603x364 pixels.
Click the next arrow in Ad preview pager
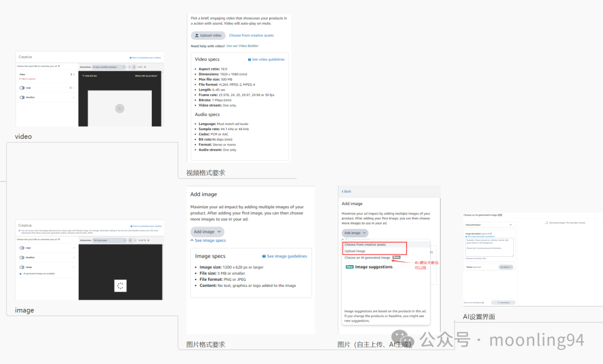134,67
